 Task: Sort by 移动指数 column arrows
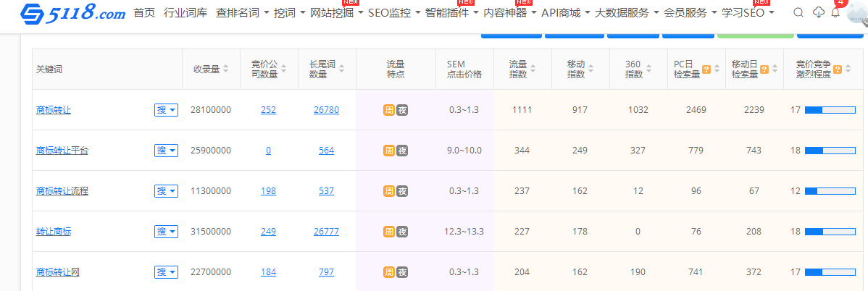coord(591,69)
